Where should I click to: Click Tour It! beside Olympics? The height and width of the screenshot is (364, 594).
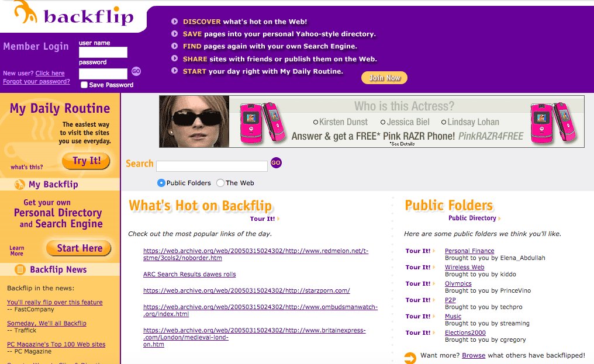[x=418, y=283]
